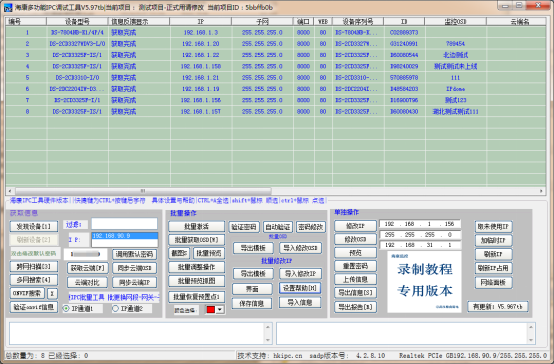Click the 密码修改 button

click(311, 227)
